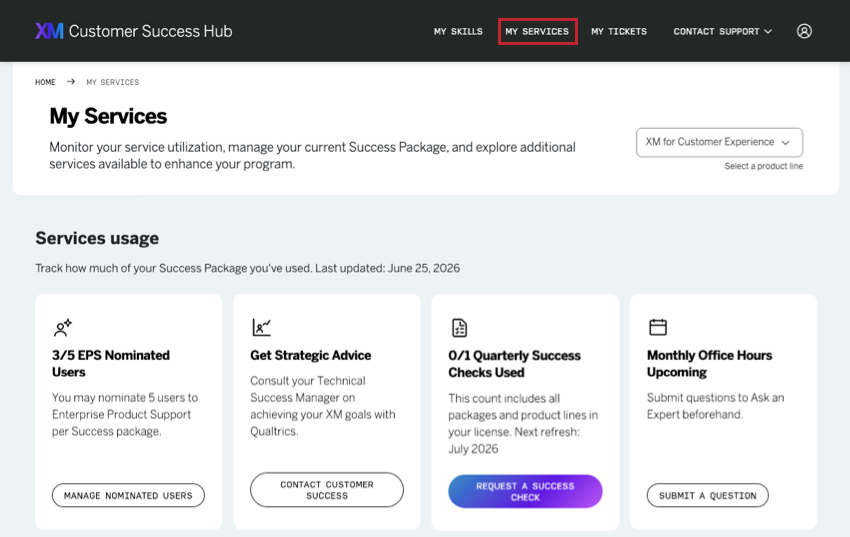
Task: Navigate to HOME breadcrumb link
Action: (x=45, y=82)
